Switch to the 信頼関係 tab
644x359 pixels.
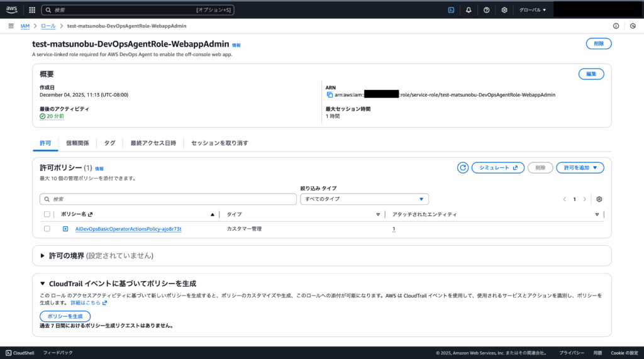pos(76,143)
